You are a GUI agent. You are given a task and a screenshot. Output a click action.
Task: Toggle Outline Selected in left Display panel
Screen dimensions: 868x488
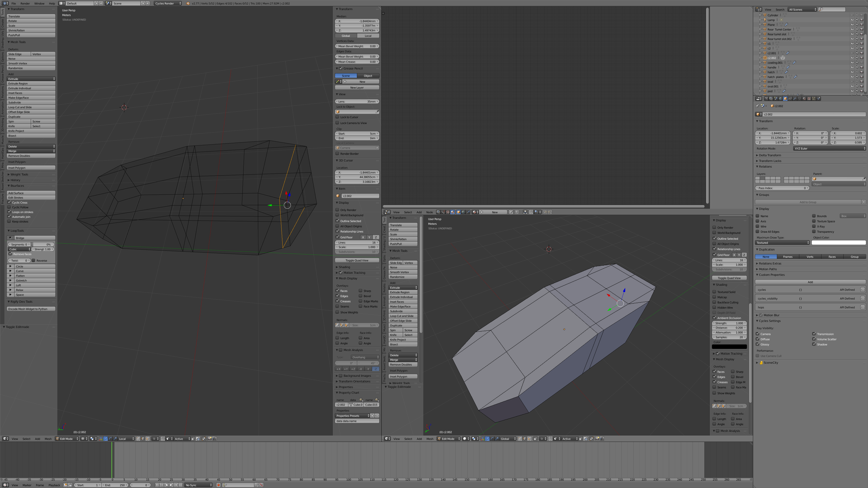click(x=337, y=221)
